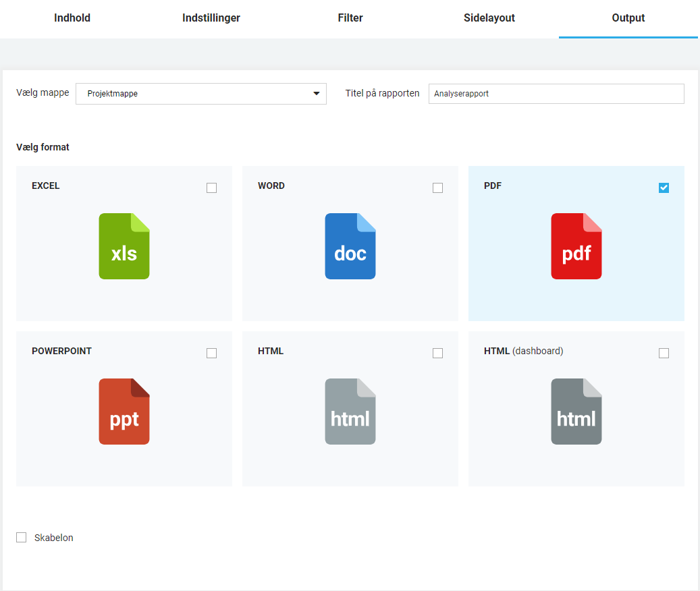700x591 pixels.
Task: Click the PDF card label
Action: pyautogui.click(x=492, y=186)
